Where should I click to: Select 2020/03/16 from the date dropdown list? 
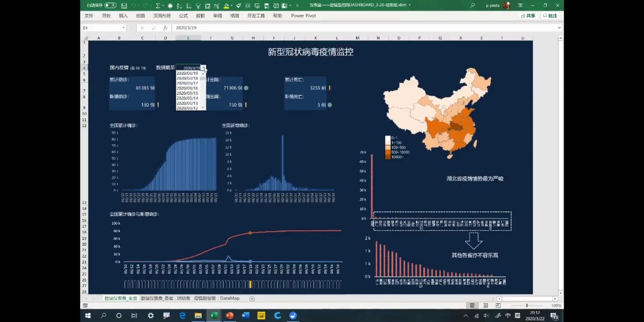coord(187,88)
